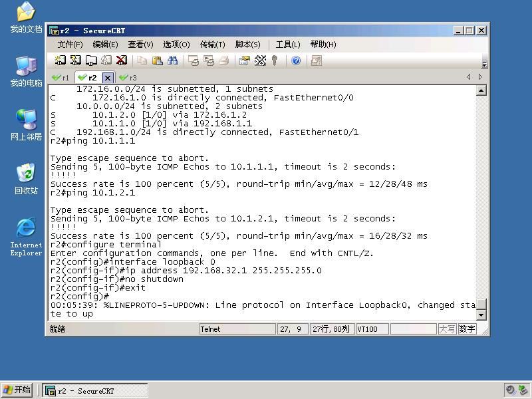The width and height of the screenshot is (532, 399).
Task: Open 我的文档 desktop icon
Action: point(26,18)
